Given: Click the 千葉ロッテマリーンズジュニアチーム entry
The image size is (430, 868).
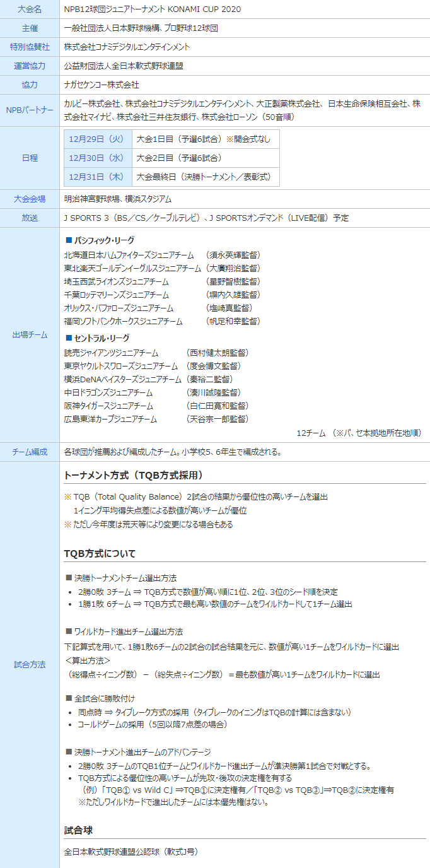Looking at the screenshot, I should tap(117, 295).
